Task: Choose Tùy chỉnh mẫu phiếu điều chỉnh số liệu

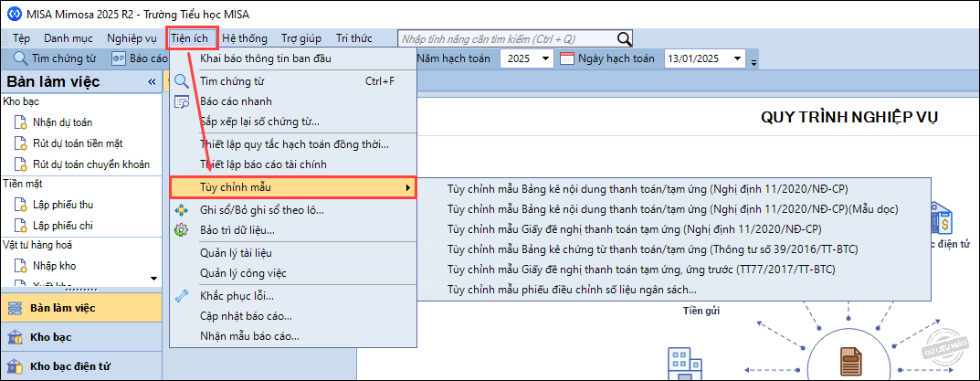Action: [674, 290]
